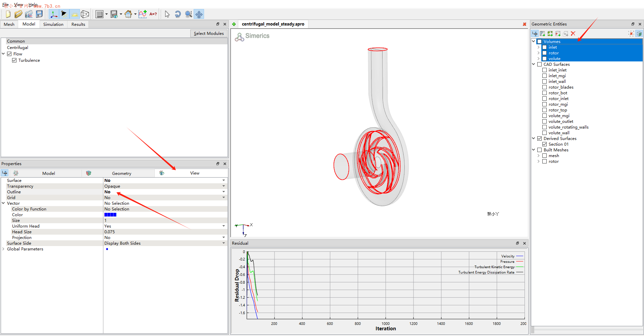Toggle the Turbulence checkbox
Image resolution: width=644 pixels, height=336 pixels.
(x=14, y=60)
